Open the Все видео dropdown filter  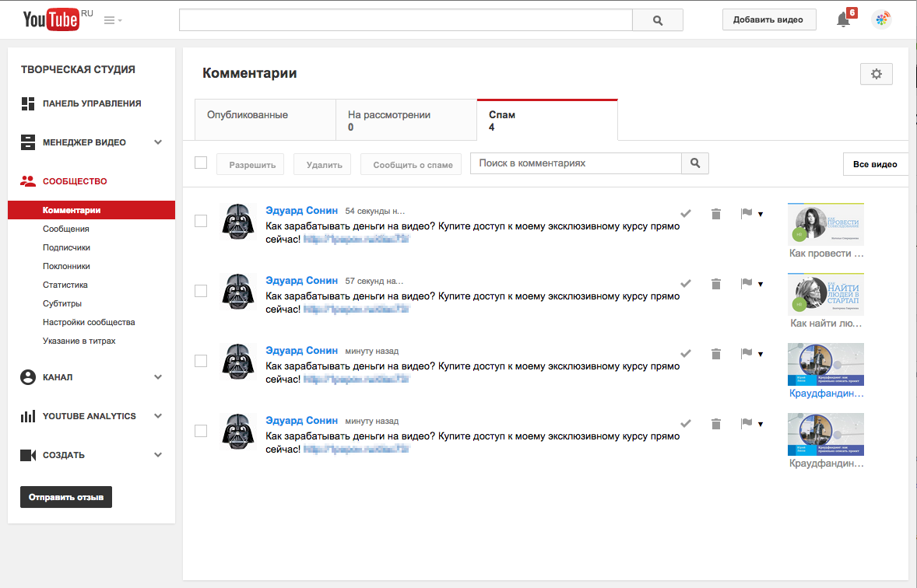[875, 164]
